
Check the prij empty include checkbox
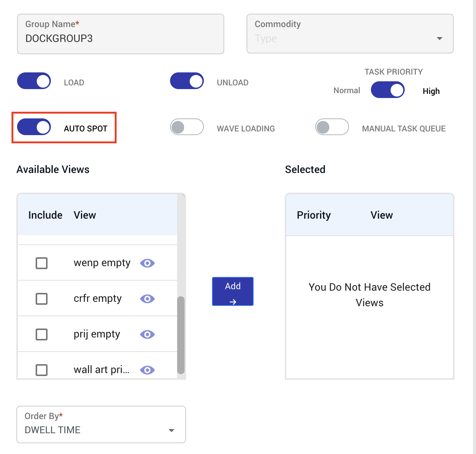click(x=42, y=334)
